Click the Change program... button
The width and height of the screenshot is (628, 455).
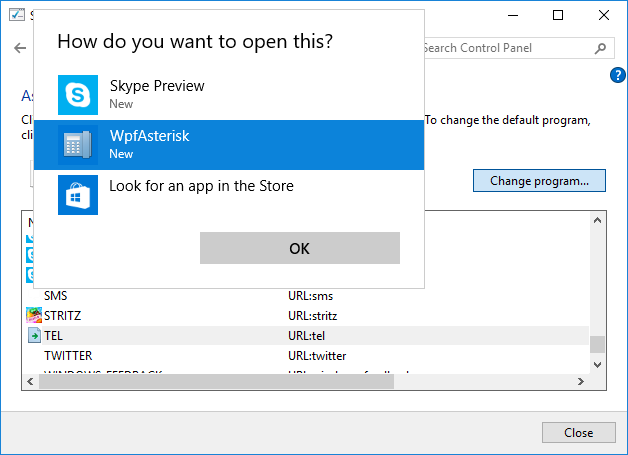(x=539, y=181)
